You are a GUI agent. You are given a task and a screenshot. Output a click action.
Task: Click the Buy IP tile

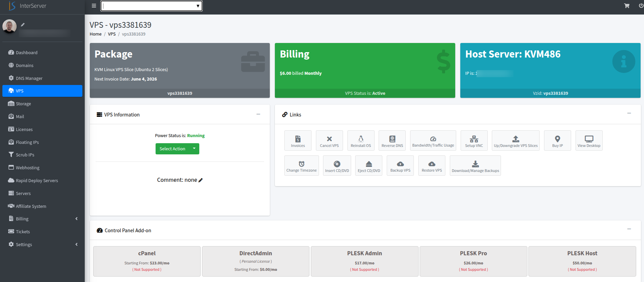(x=558, y=140)
